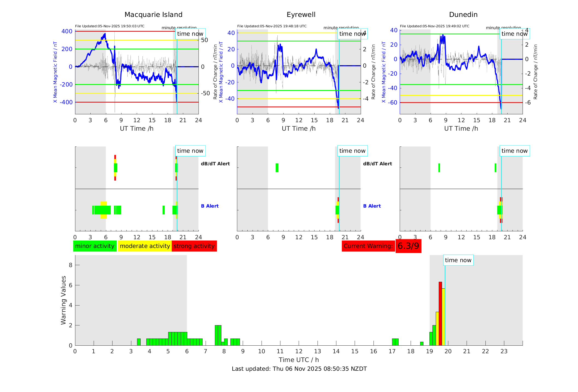Click the Current Warning label
578x392 pixels.
coord(368,246)
